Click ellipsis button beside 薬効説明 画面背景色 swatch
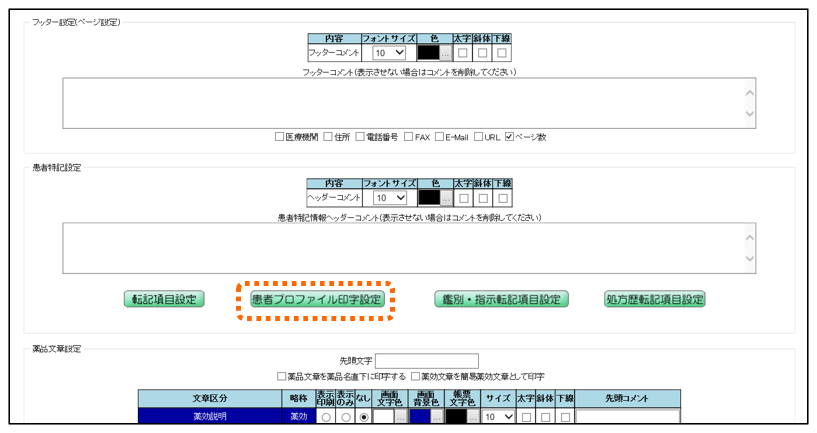 [x=437, y=417]
